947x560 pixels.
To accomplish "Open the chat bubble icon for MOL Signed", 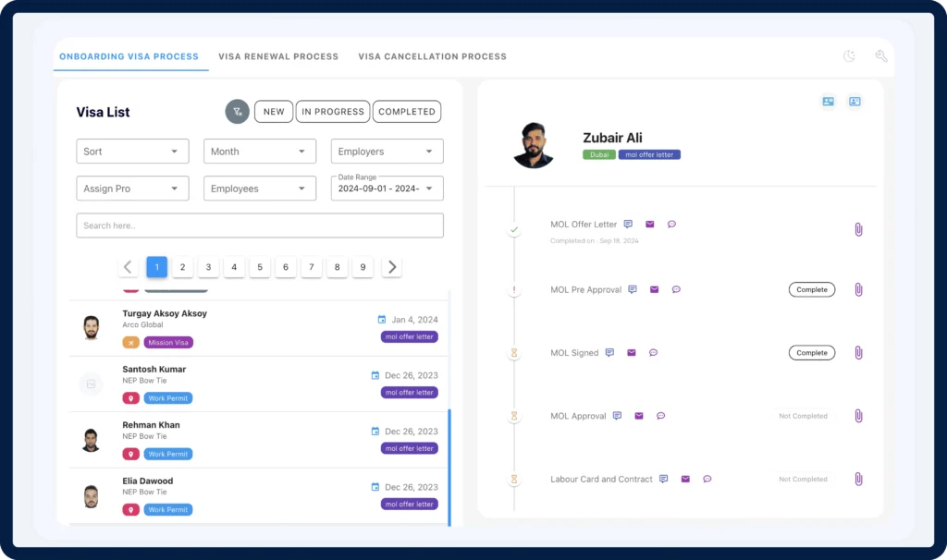I will pos(653,353).
